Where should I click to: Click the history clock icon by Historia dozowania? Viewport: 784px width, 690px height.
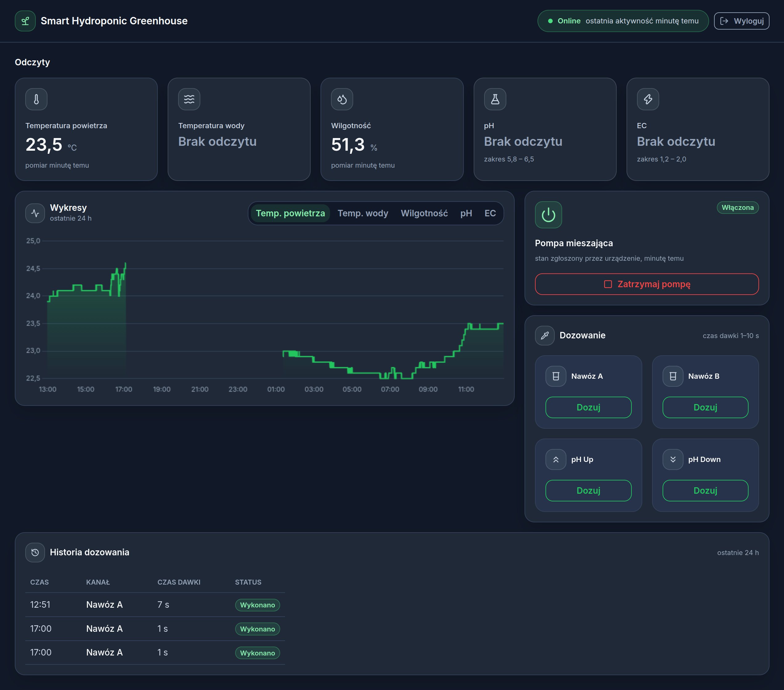click(35, 552)
